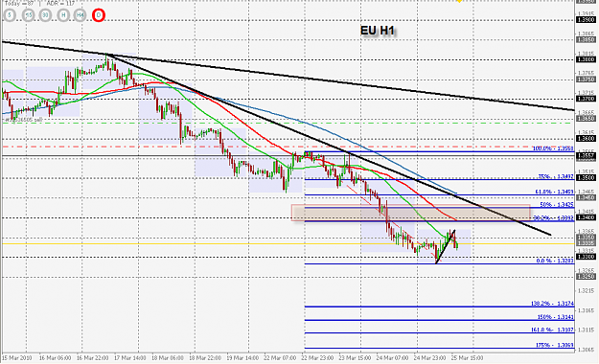Switch to the H (hourly) timeframe button
599x364 pixels.
[x=63, y=15]
